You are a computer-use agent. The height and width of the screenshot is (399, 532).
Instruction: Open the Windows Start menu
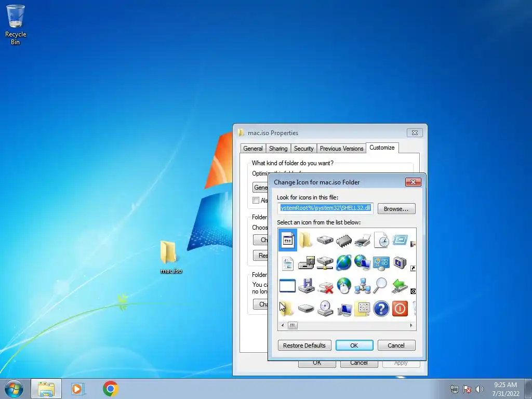(14, 389)
